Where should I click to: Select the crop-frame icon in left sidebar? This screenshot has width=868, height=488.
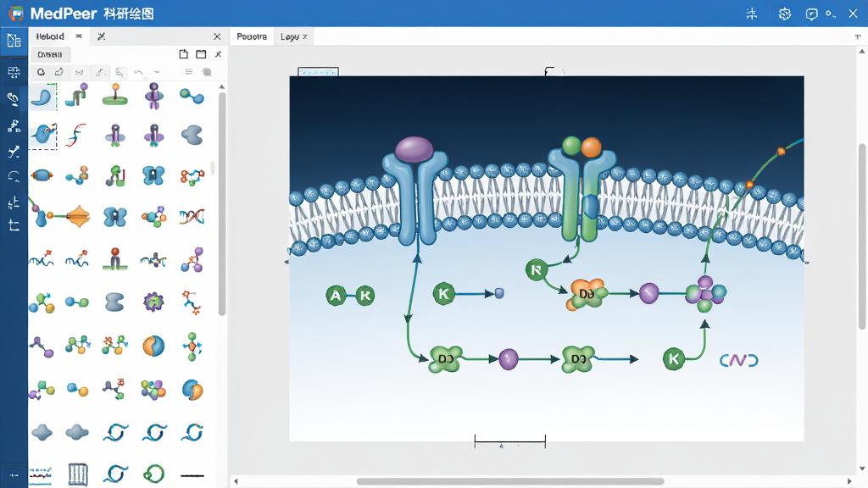pos(14,225)
